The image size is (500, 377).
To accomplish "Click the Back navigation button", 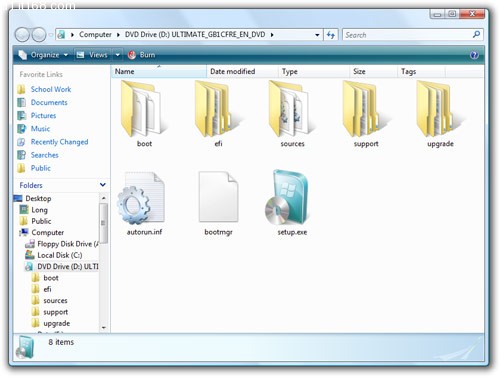I will click(x=22, y=35).
